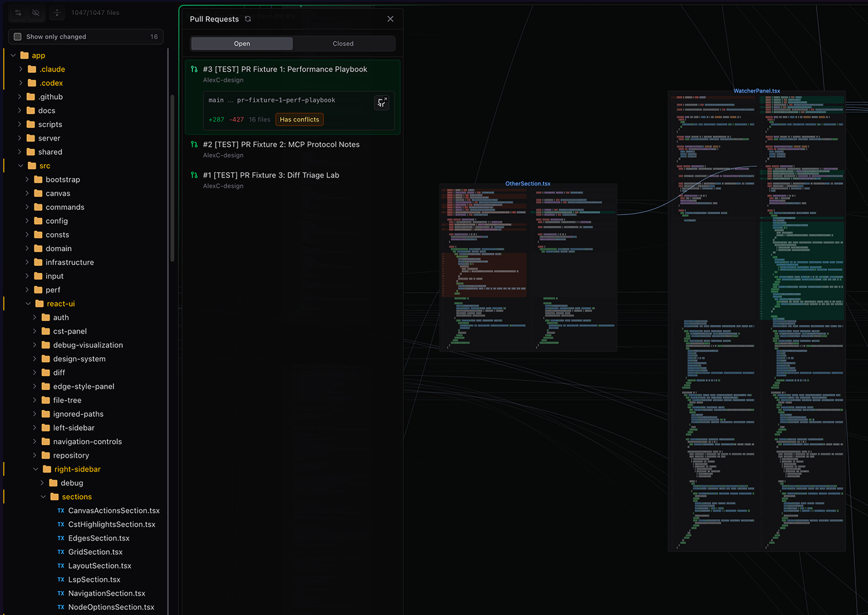
Task: Click the checkout branch icon for PR #3
Action: pos(382,102)
